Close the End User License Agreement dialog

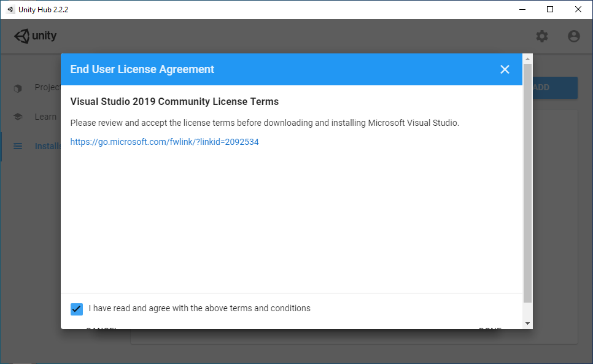coord(505,69)
